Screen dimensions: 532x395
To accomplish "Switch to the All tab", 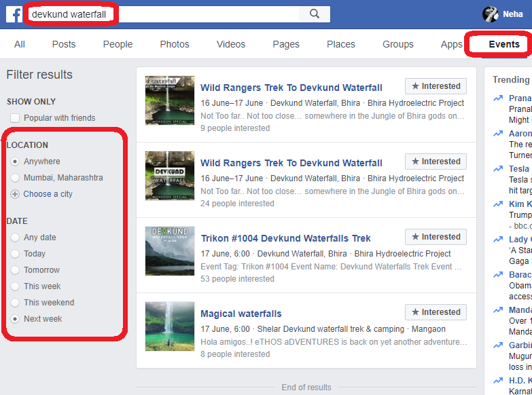I will pos(19,44).
